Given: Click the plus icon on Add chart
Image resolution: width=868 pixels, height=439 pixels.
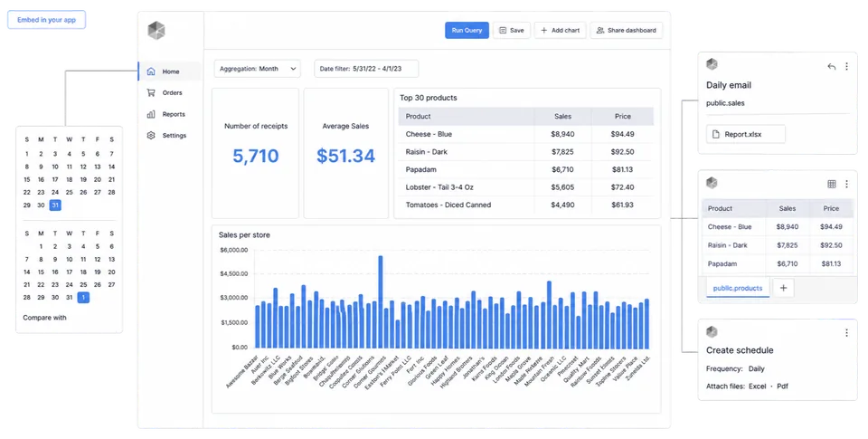Looking at the screenshot, I should 544,31.
